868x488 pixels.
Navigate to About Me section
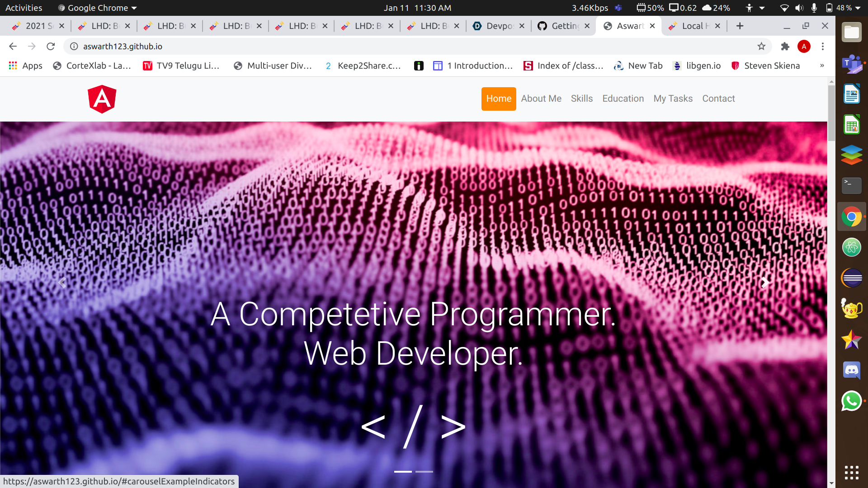[x=541, y=99]
